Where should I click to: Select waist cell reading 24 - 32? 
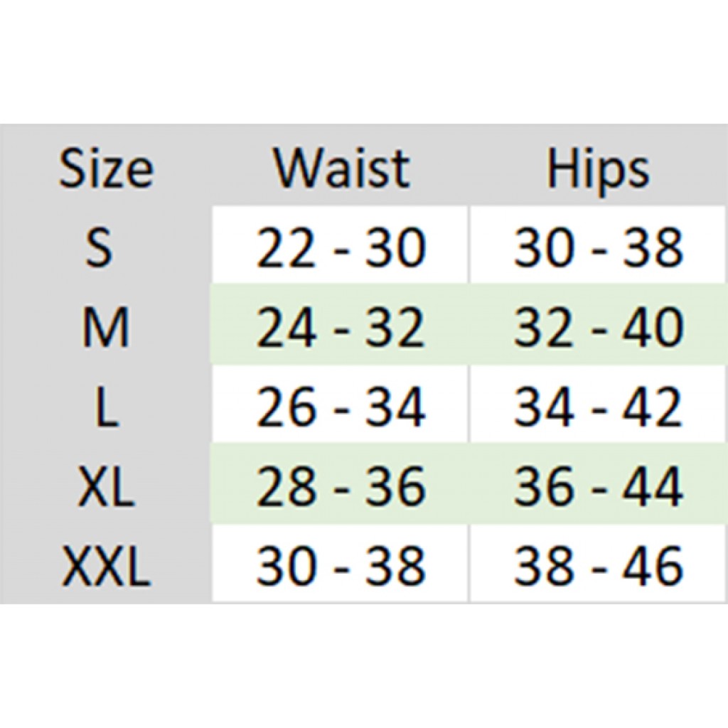341,328
